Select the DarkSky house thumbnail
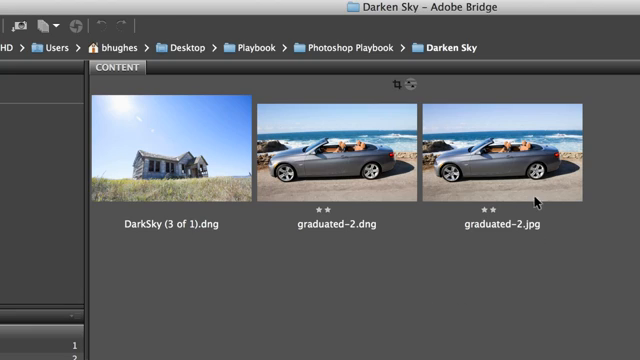 pyautogui.click(x=172, y=148)
